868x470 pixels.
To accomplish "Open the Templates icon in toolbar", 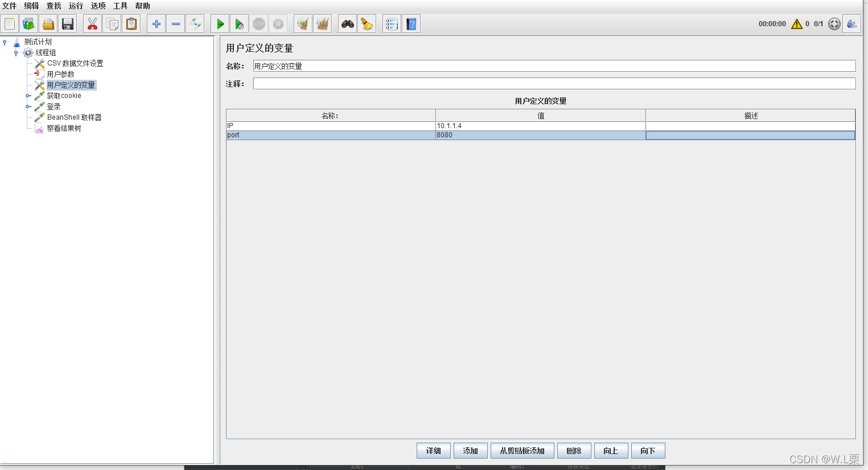I will 29,24.
